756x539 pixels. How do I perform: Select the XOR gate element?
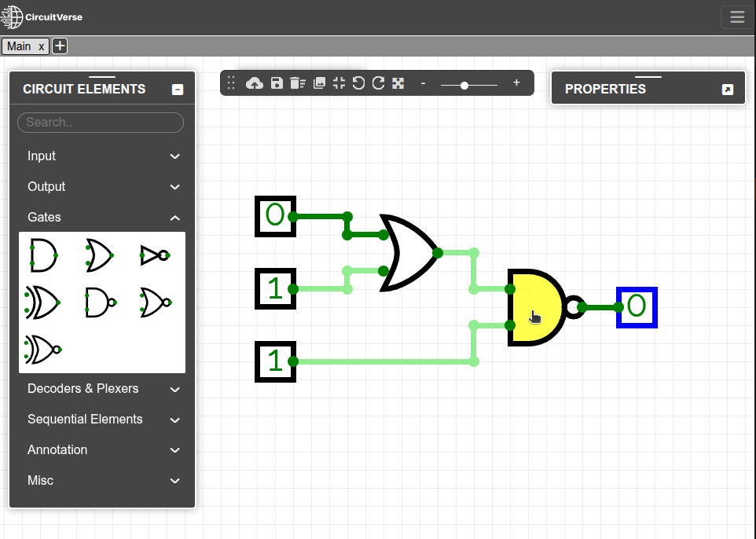[43, 302]
